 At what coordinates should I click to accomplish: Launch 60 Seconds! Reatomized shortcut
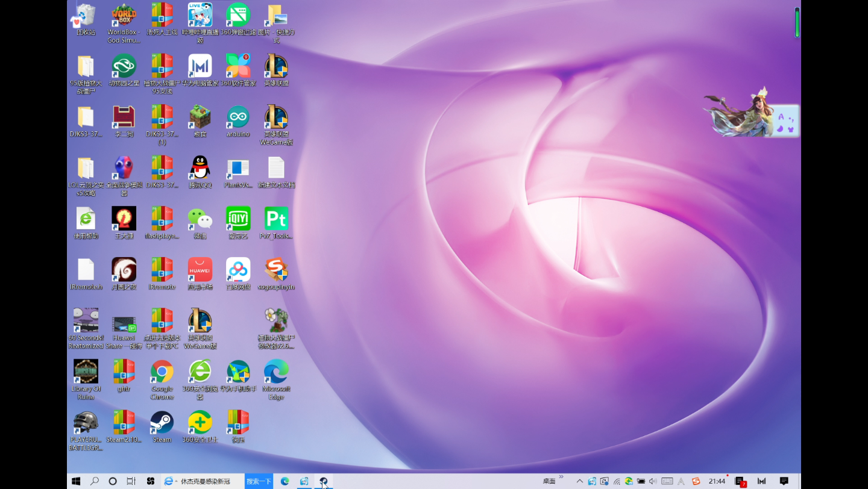pos(86,329)
